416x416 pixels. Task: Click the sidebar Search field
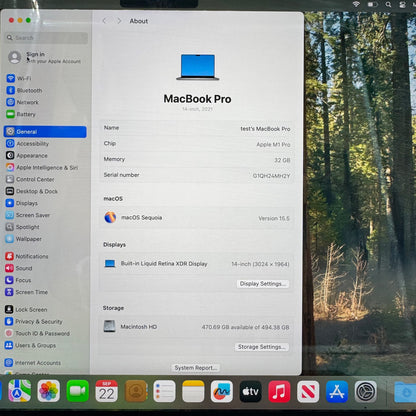[47, 38]
